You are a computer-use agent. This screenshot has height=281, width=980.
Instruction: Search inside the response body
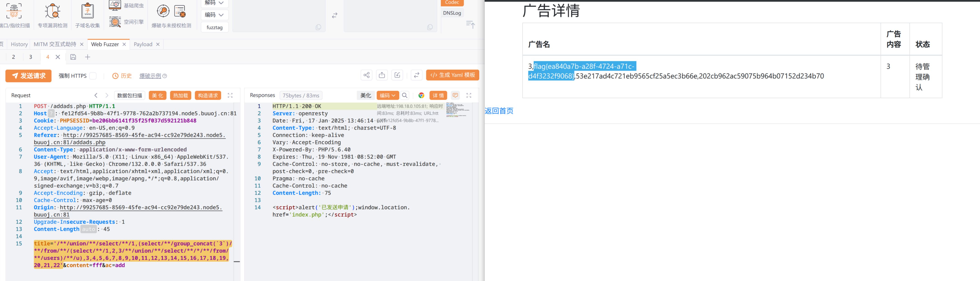[405, 95]
